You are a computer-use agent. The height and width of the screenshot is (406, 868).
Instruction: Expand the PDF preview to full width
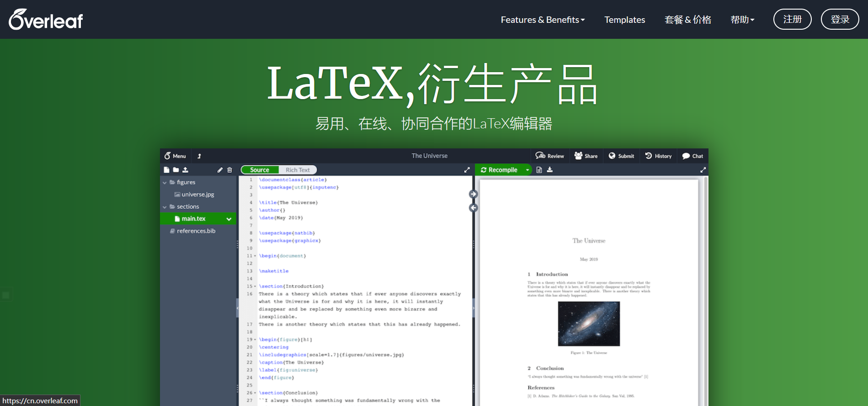pyautogui.click(x=703, y=170)
